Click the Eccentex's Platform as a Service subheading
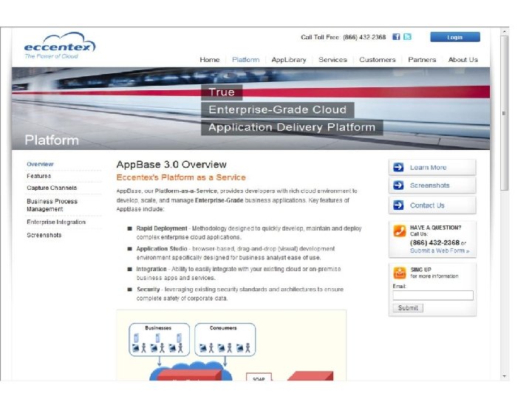Screen dimensions: 532x399 (x=181, y=177)
